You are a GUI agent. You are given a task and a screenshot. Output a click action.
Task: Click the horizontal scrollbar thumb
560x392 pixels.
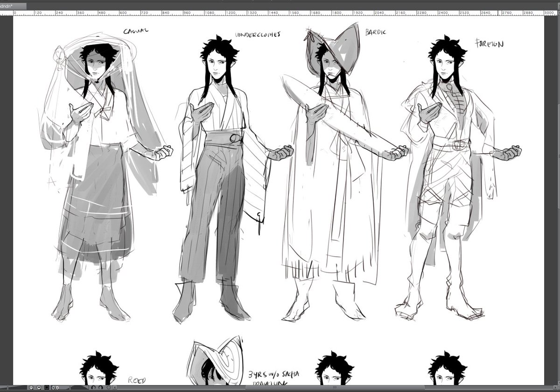(335, 387)
